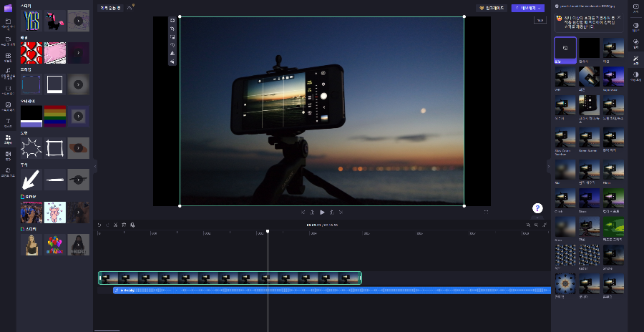Click the picture-in-picture icon in the preview toolbar
Screen dimensions: 644x332
click(172, 37)
